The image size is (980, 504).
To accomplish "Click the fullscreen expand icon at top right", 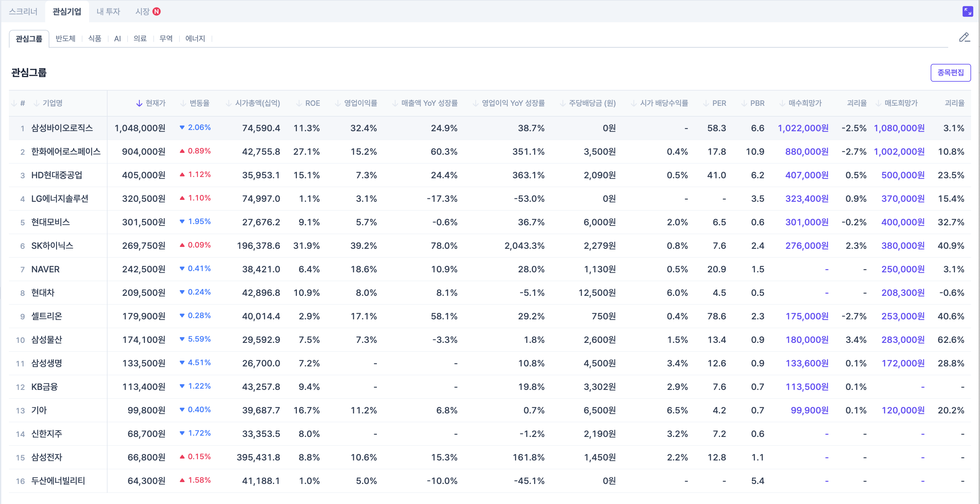I will 968,11.
